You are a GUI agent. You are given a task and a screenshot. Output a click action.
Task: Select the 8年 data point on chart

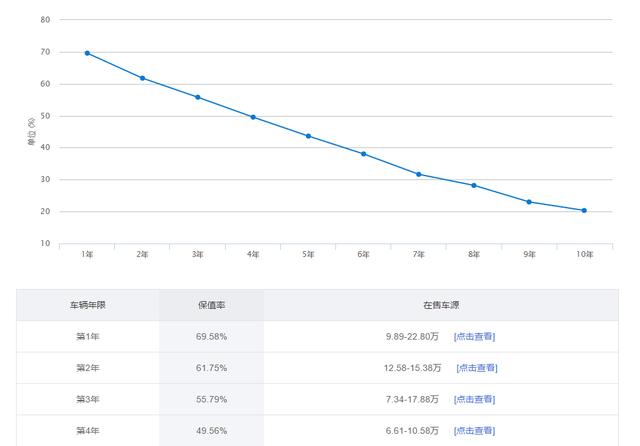click(474, 185)
